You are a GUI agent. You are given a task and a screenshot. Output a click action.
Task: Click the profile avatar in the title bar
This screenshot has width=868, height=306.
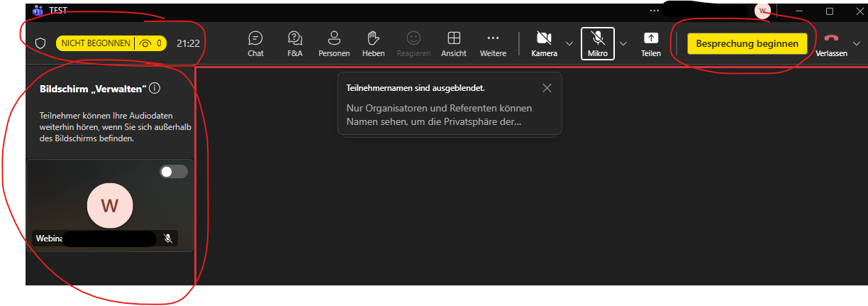point(762,11)
